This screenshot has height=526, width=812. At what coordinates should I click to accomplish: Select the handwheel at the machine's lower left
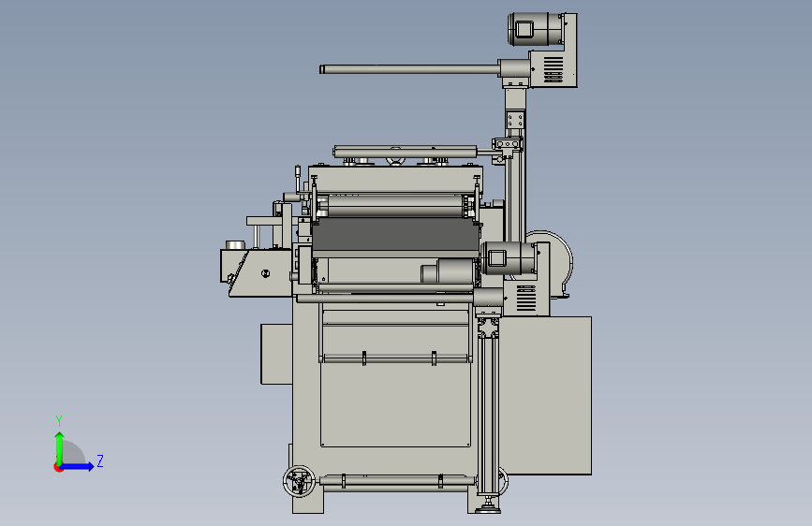[x=299, y=481]
